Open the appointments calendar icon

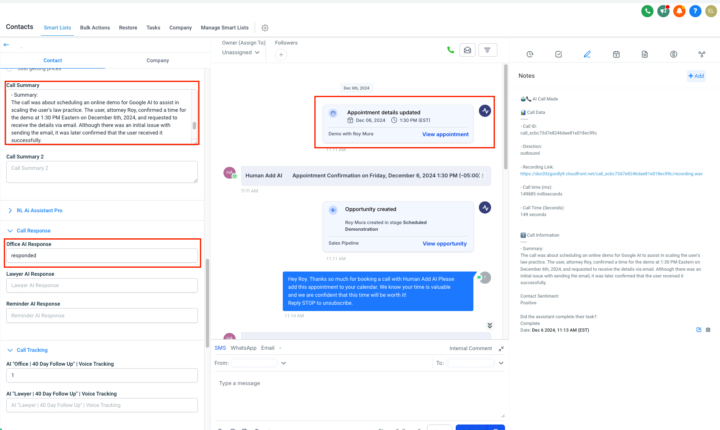(616, 54)
